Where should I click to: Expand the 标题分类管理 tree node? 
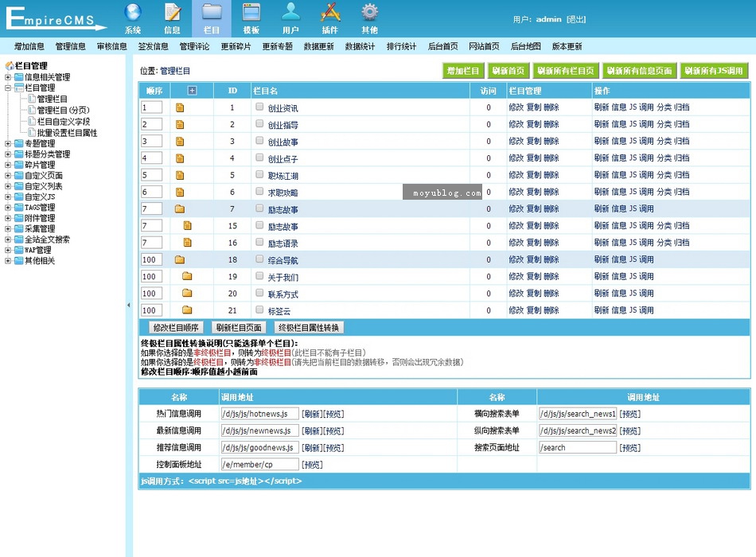click(8, 154)
